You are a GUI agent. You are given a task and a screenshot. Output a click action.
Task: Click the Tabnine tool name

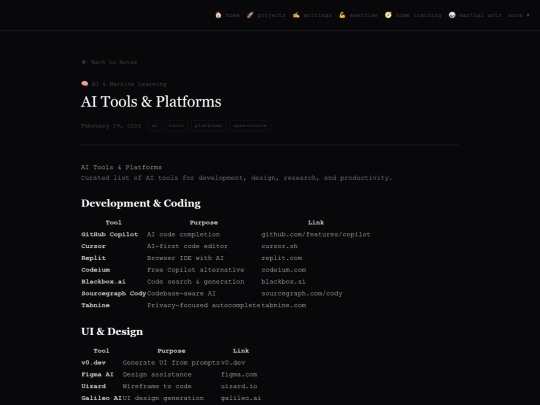tap(95, 305)
